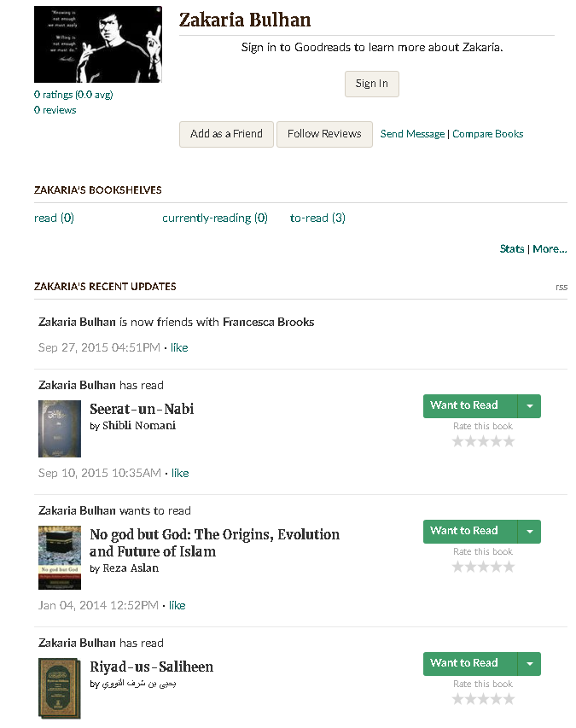Expand shelf dropdown arrow for Seerat-un-Nabi
The image size is (576, 728).
pos(529,406)
